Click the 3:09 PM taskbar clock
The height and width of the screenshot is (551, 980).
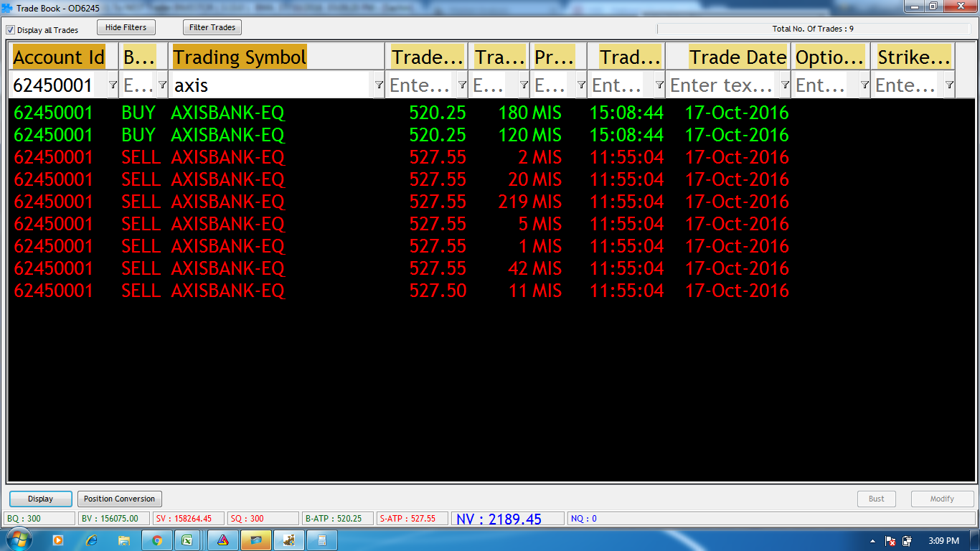[x=943, y=541]
